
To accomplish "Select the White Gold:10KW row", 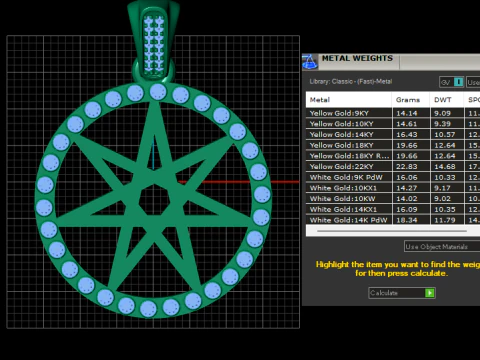I will pyautogui.click(x=393, y=198).
